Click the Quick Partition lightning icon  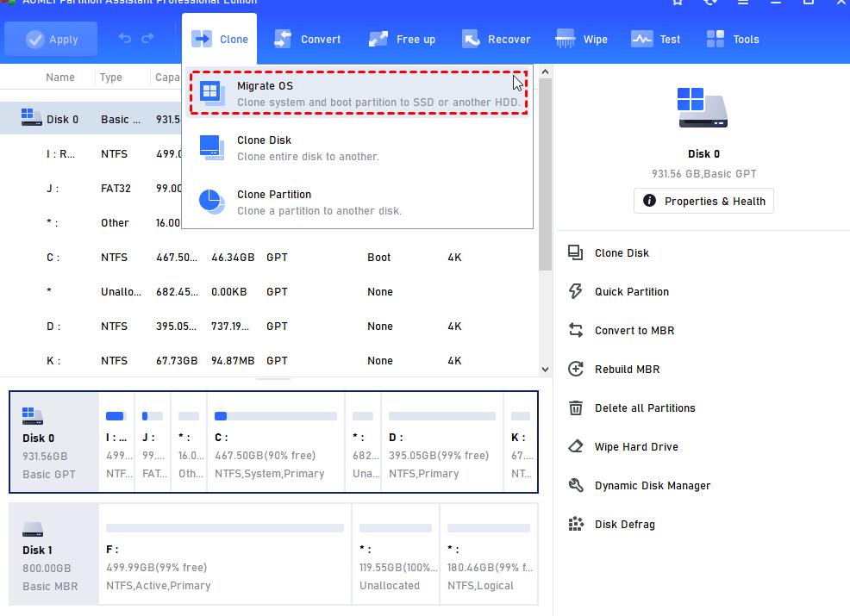tap(575, 291)
